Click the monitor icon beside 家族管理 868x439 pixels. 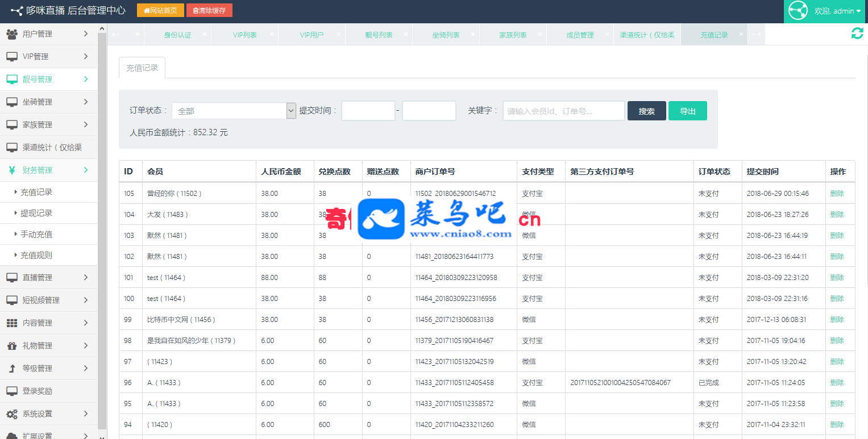tap(11, 125)
